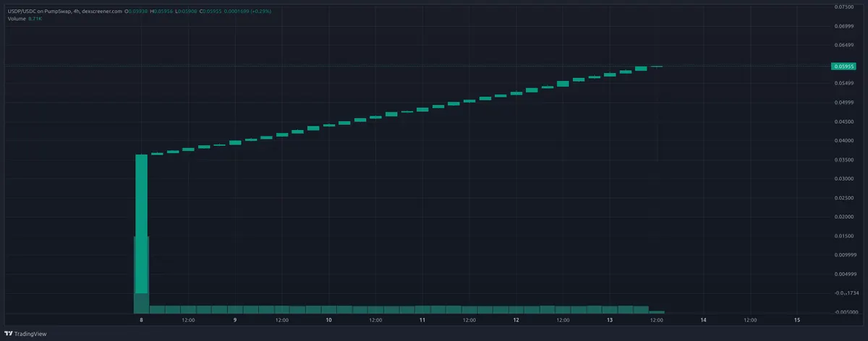Select the Volume indicator legend

(x=17, y=19)
